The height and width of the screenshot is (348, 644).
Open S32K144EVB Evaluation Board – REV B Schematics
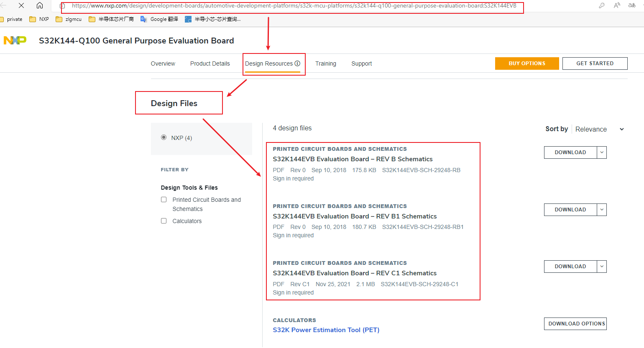(353, 159)
